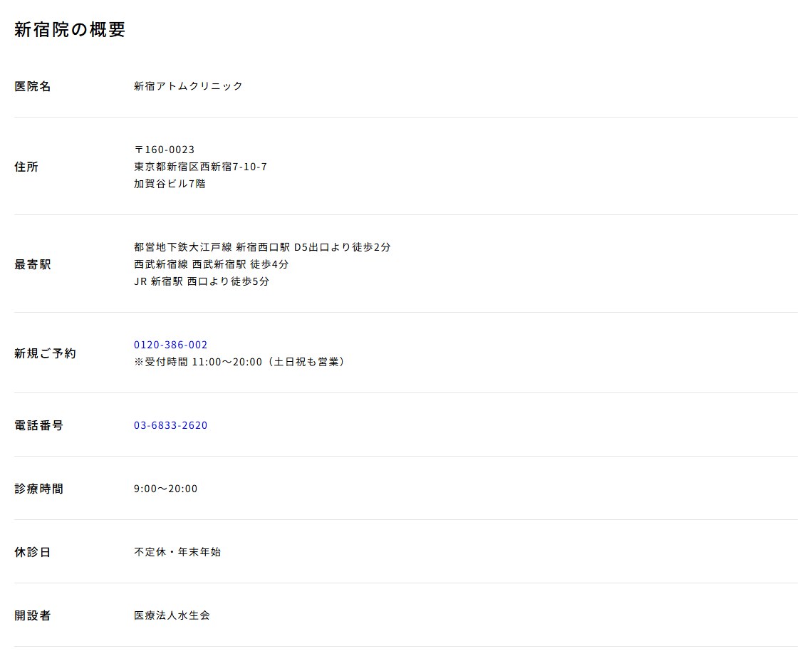The width and height of the screenshot is (812, 661).
Task: Click the 最寄駅 row label
Action: pyautogui.click(x=33, y=265)
